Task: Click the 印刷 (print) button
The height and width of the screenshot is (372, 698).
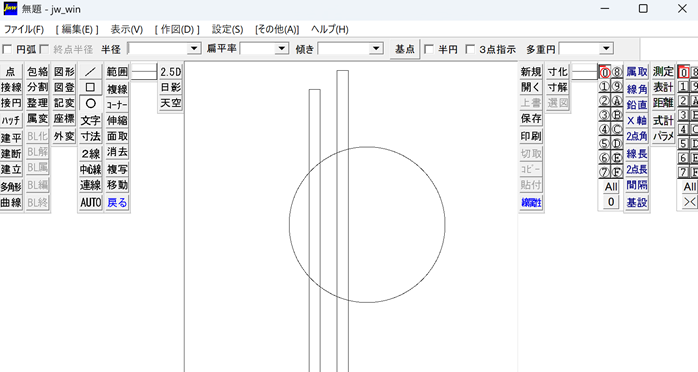Action: pyautogui.click(x=531, y=136)
